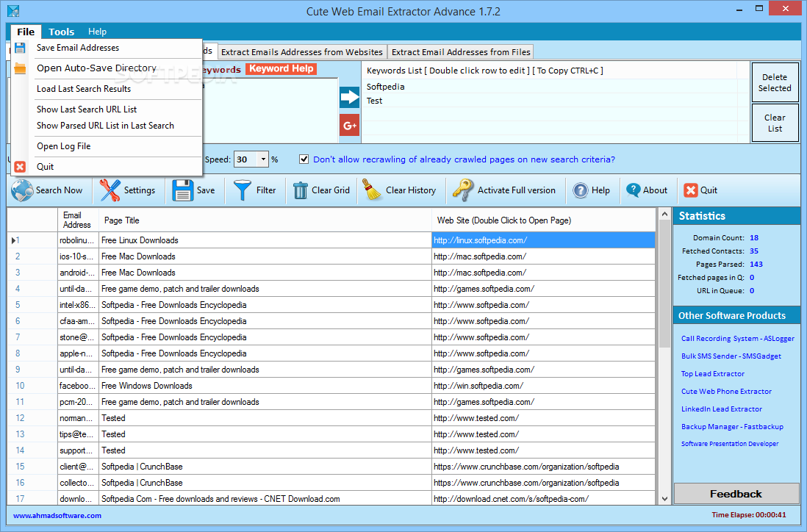
Task: Click the Clear List button
Action: click(775, 123)
